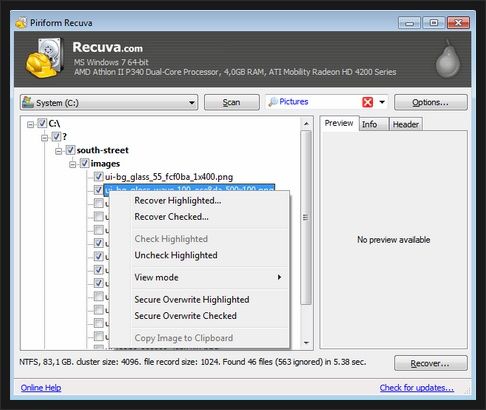Uncheck the south-street checkbox

(x=70, y=150)
